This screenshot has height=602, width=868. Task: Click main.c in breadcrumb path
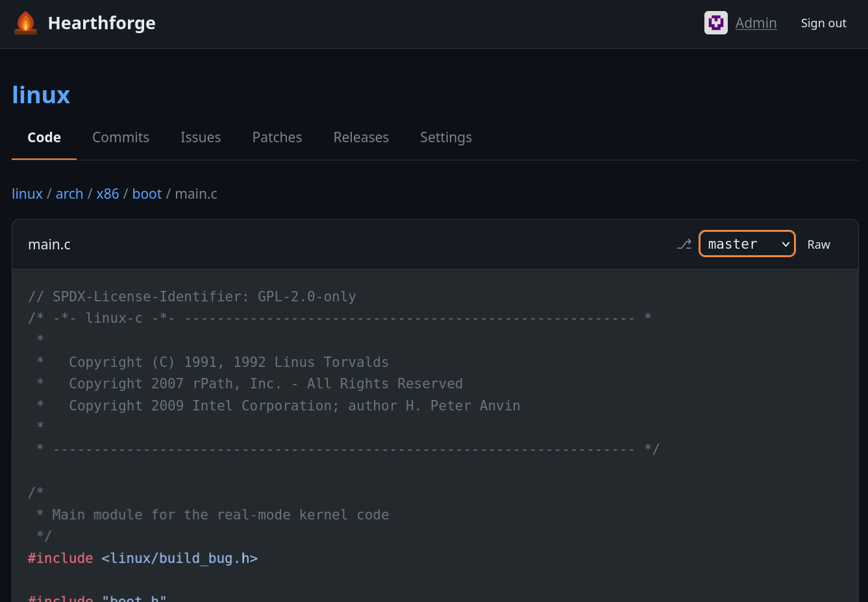(196, 194)
